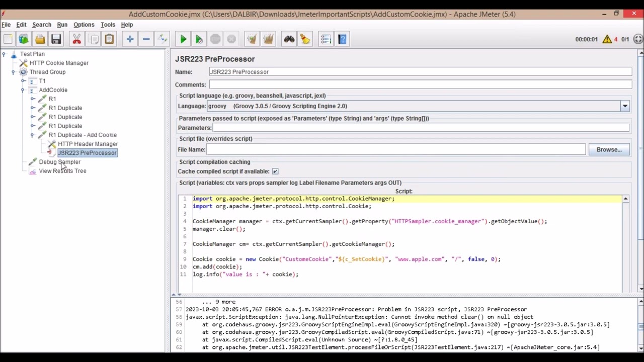
Task: Click the 'log.info' script line
Action: pos(245,274)
